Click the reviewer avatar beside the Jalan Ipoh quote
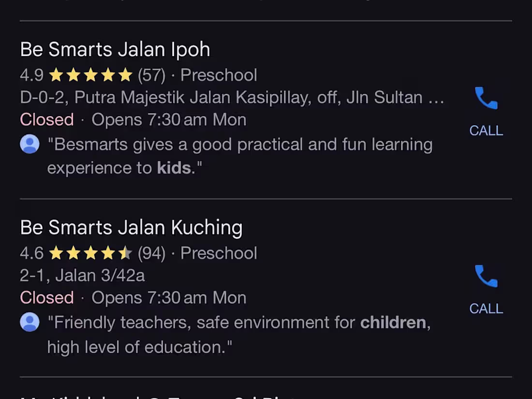 30,144
